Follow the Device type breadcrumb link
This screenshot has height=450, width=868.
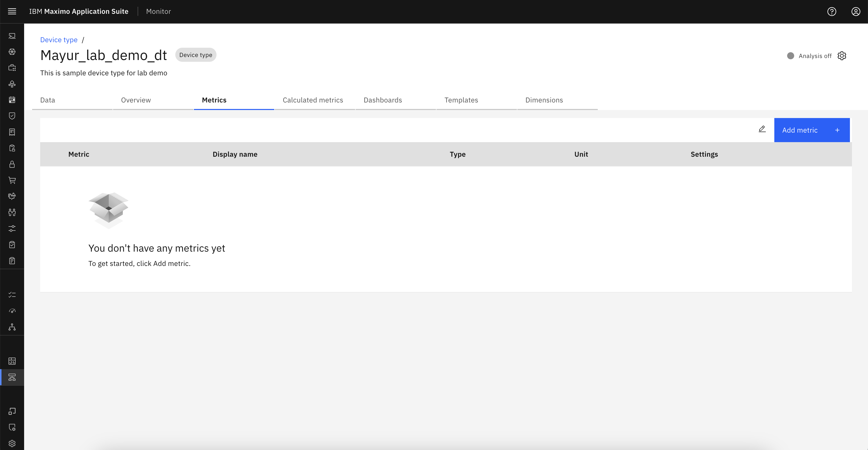click(x=59, y=40)
